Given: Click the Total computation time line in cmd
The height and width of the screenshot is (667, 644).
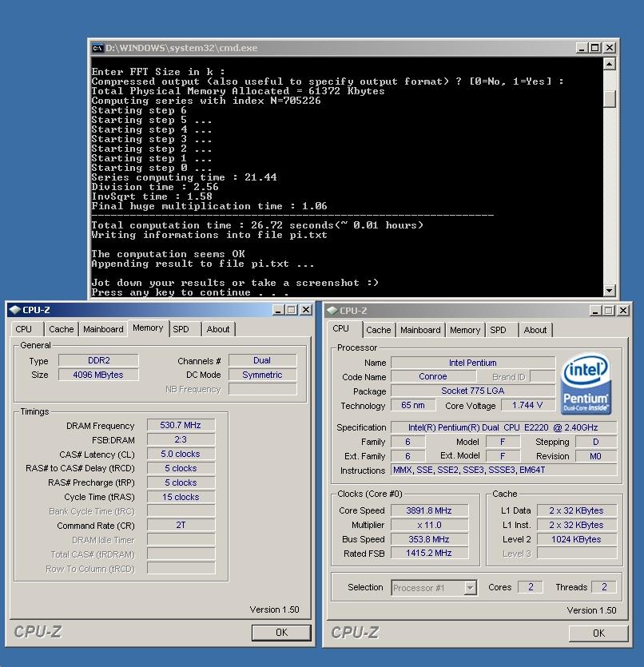Looking at the screenshot, I should tap(257, 225).
